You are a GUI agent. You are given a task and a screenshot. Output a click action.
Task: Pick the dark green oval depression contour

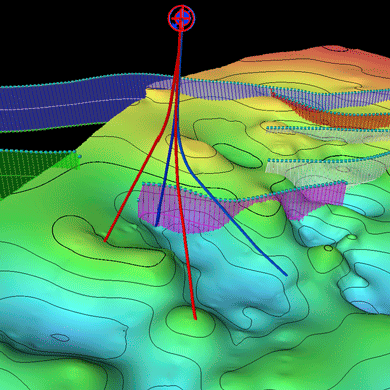pyautogui.click(x=237, y=155)
